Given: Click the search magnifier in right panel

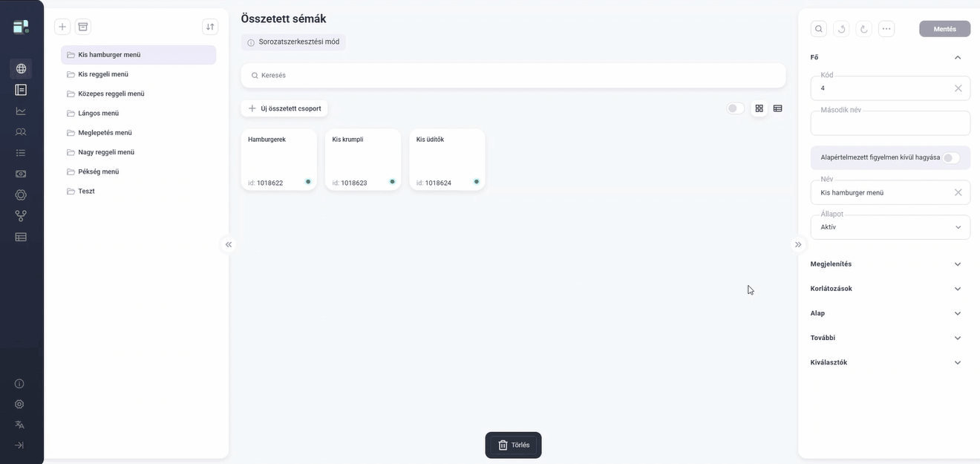Looking at the screenshot, I should (x=818, y=29).
